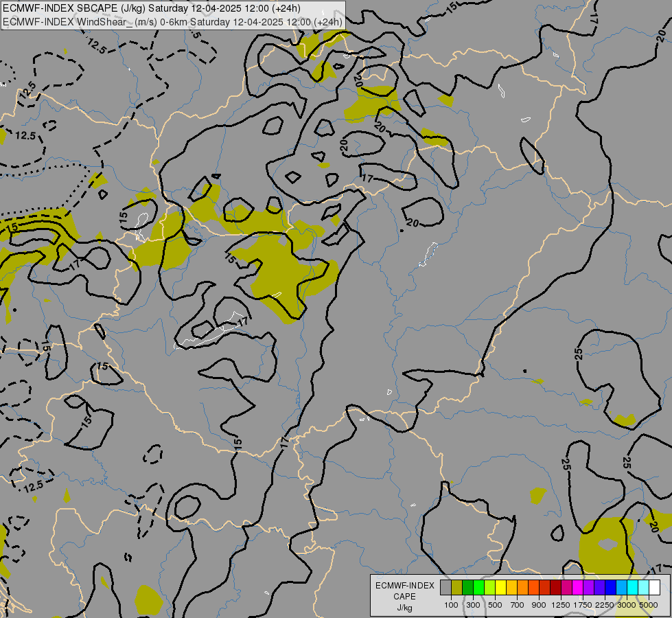The width and height of the screenshot is (672, 618).
Task: Click the pure yellow CAPE legend swatch
Action: click(500, 587)
